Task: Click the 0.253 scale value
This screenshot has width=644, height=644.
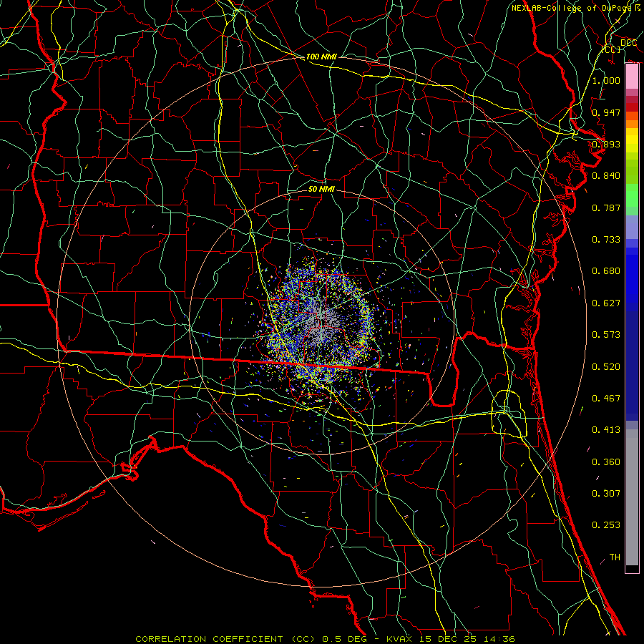Action: click(x=606, y=525)
